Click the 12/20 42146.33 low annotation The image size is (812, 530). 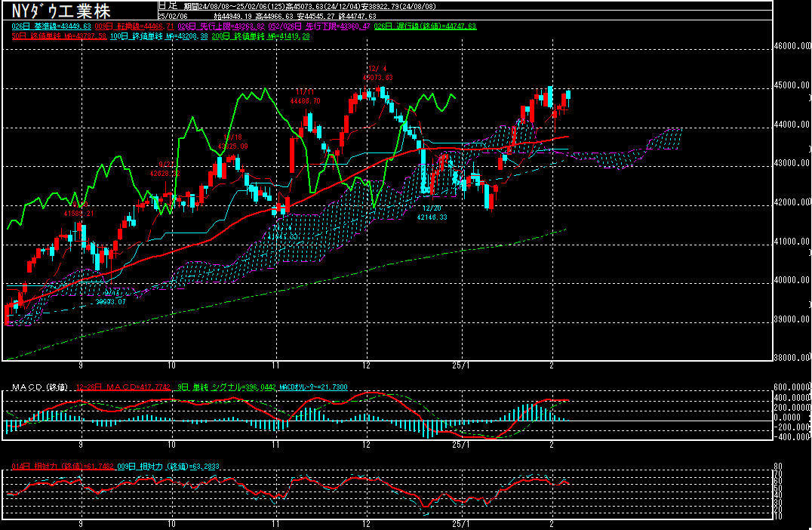[x=432, y=212]
